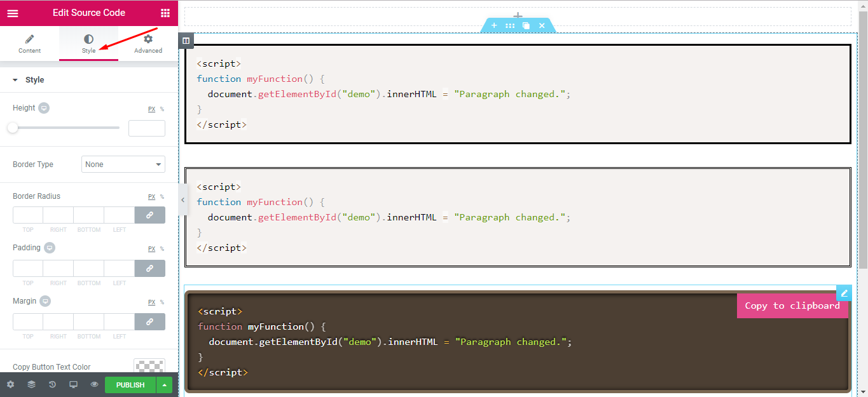
Task: Open the Elementor hamburger menu
Action: point(13,13)
